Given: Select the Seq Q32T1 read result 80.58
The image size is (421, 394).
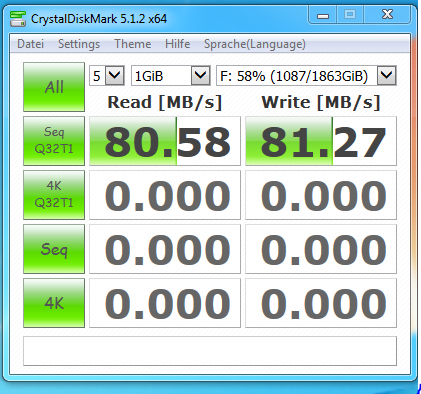Looking at the screenshot, I should [165, 141].
